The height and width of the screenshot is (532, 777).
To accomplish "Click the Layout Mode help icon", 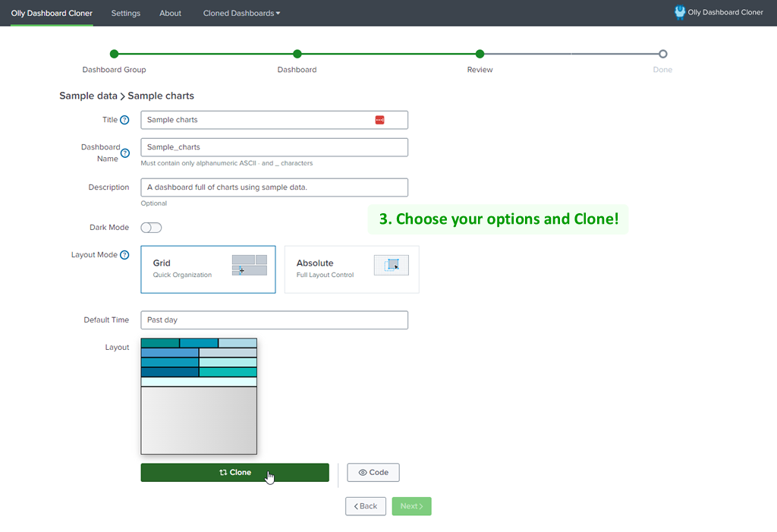I will (125, 255).
